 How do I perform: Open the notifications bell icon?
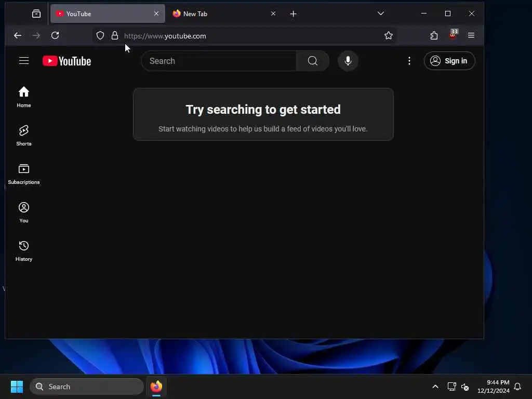(517, 387)
